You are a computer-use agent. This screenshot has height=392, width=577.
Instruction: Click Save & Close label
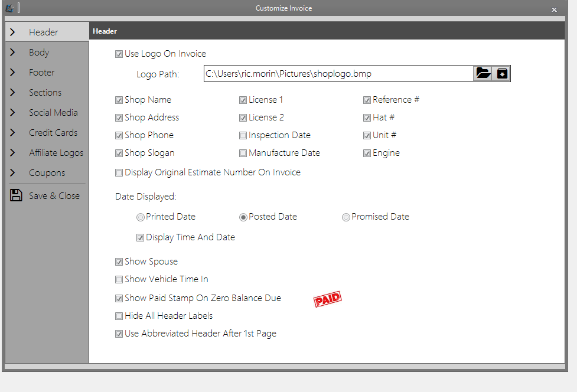(x=54, y=195)
